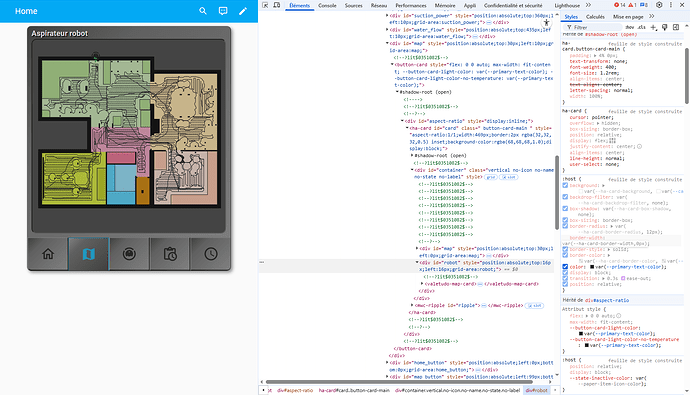Click the slot badge beside mwc-ripple
The height and width of the screenshot is (395, 690).
(x=535, y=305)
